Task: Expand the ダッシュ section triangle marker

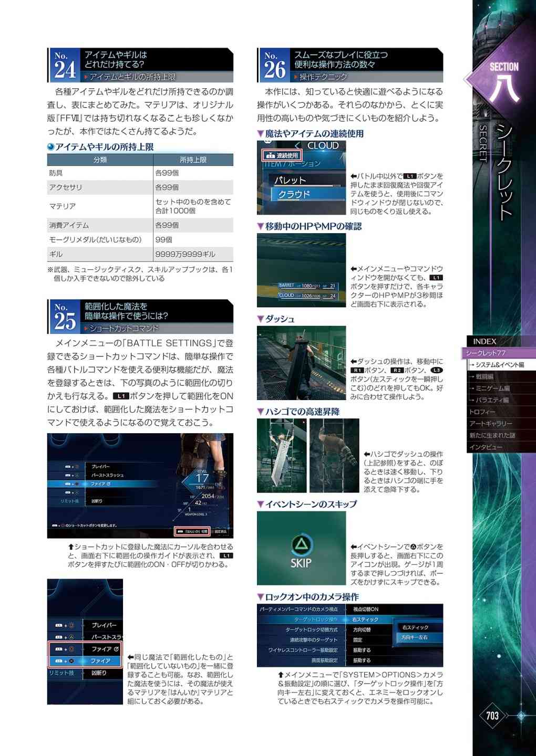Action: [x=260, y=319]
